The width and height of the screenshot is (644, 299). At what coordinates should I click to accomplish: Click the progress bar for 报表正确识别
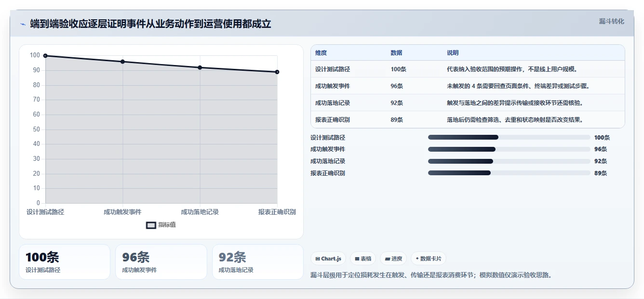pos(509,173)
